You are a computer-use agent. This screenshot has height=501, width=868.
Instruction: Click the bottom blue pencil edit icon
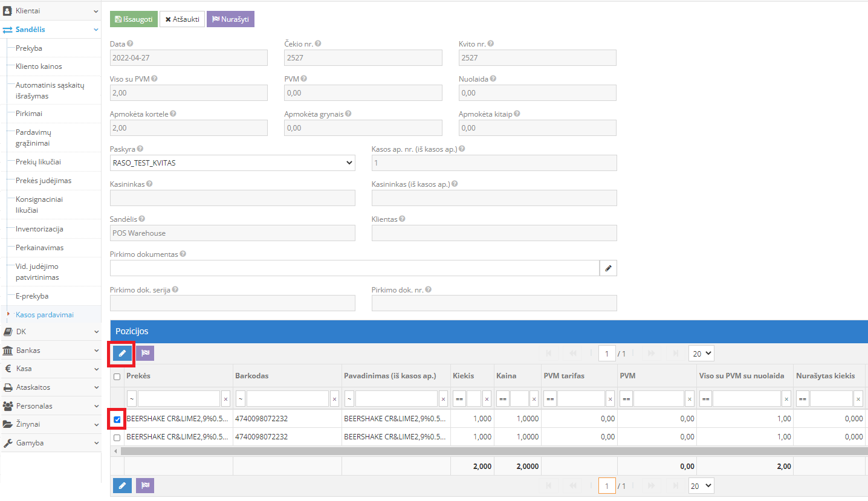[122, 485]
